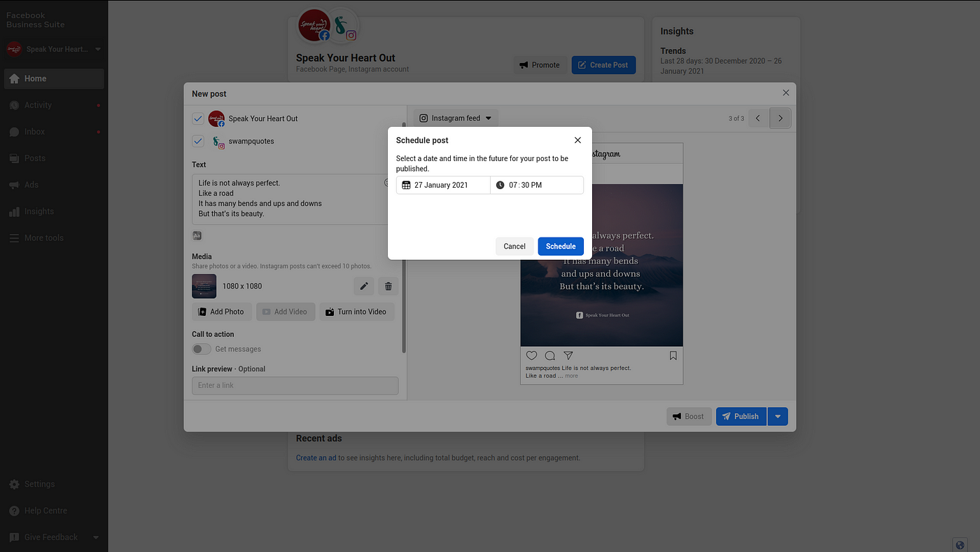Viewport: 980px width, 552px height.
Task: Click the Link preview input field
Action: coord(295,385)
